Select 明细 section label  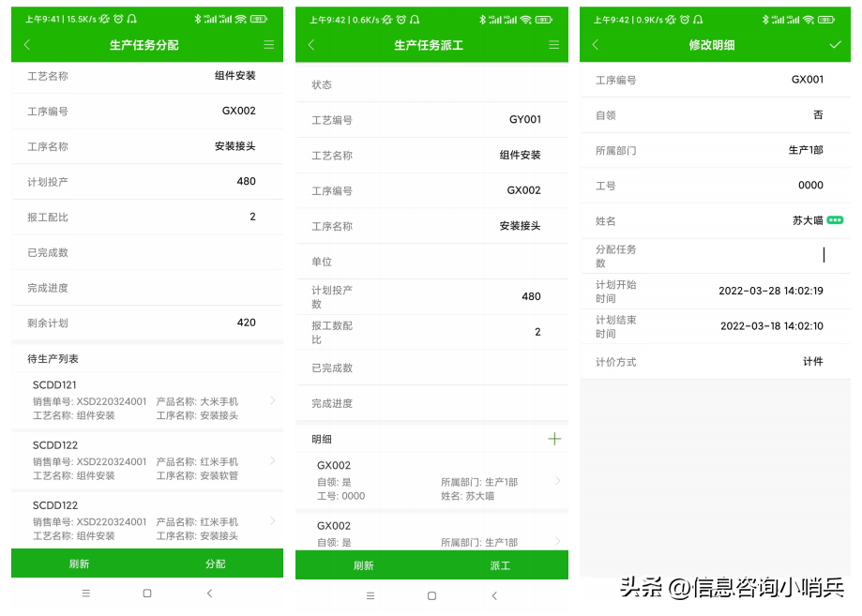322,439
